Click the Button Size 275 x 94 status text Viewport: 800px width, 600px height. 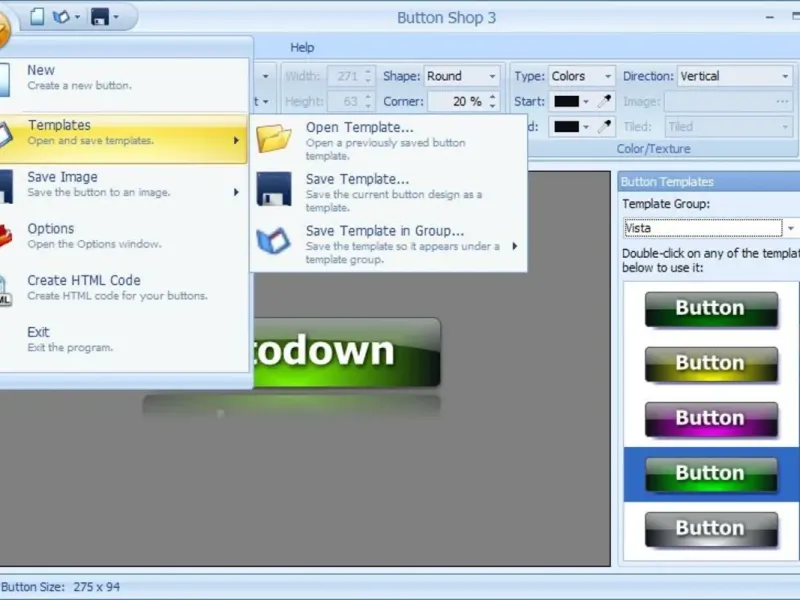click(61, 587)
